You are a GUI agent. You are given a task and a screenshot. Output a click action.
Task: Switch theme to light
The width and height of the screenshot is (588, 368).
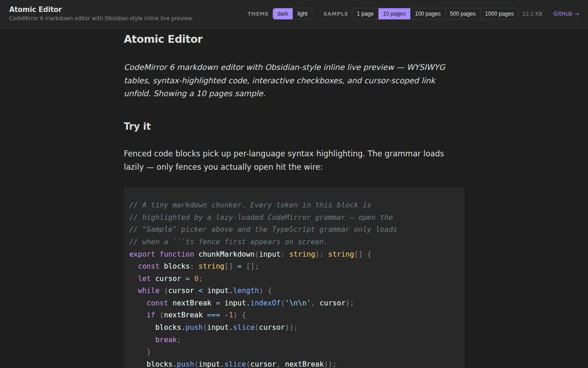point(302,14)
